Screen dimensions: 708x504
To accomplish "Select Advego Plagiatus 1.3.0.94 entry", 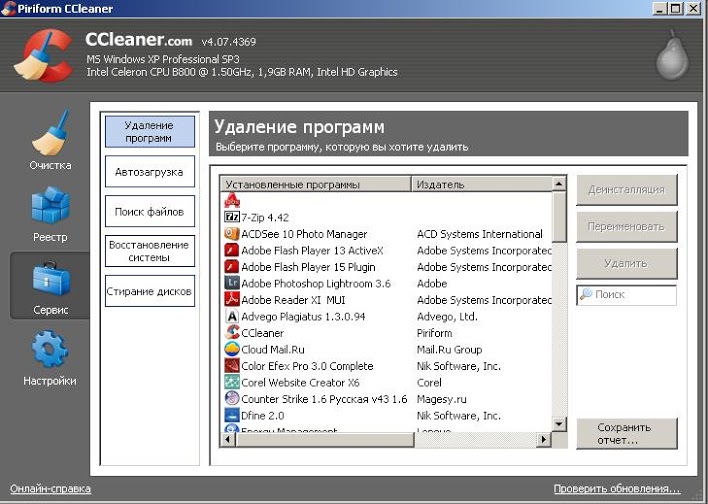I will 303,317.
